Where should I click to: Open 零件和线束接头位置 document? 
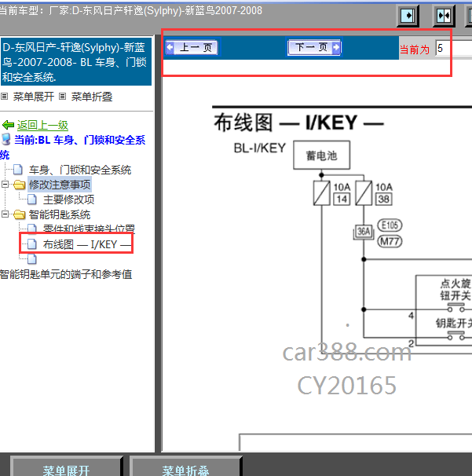(x=89, y=229)
